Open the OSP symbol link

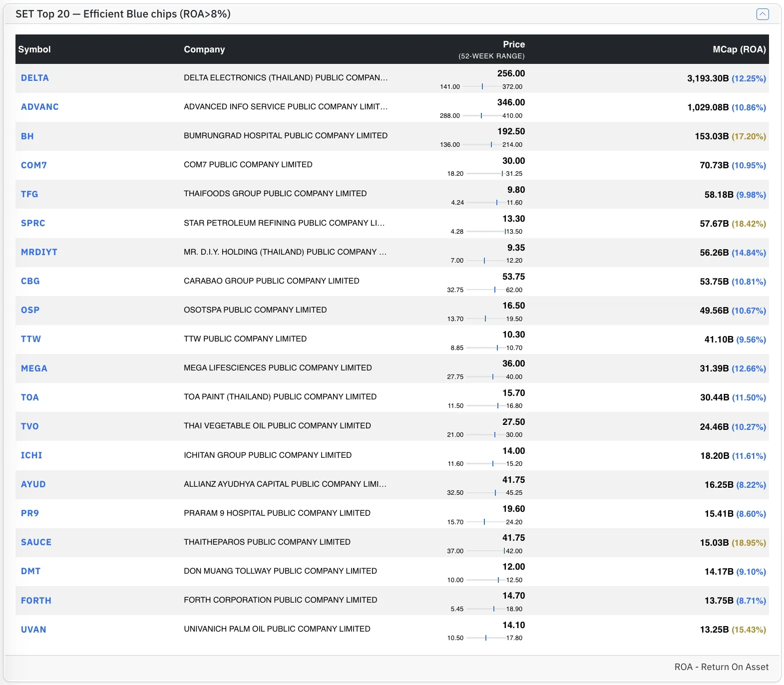(30, 310)
